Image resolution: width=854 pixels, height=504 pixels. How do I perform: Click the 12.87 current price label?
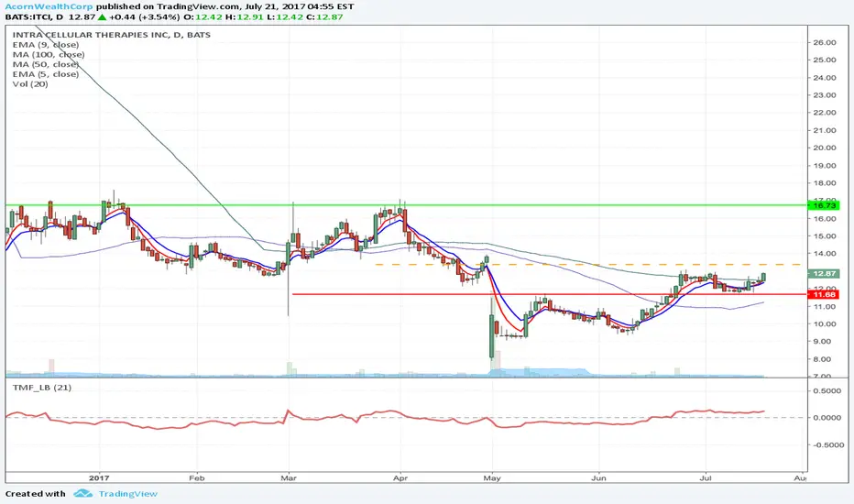tap(824, 273)
